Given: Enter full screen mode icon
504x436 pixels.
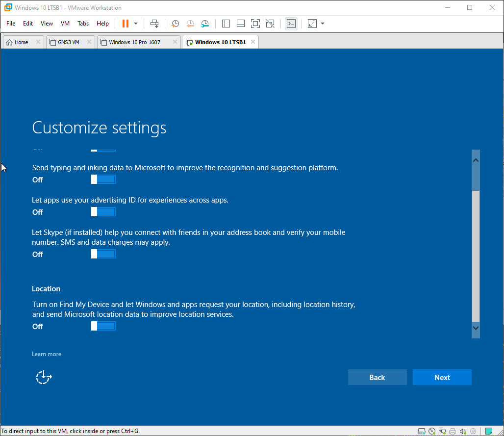Looking at the screenshot, I should click(x=255, y=24).
